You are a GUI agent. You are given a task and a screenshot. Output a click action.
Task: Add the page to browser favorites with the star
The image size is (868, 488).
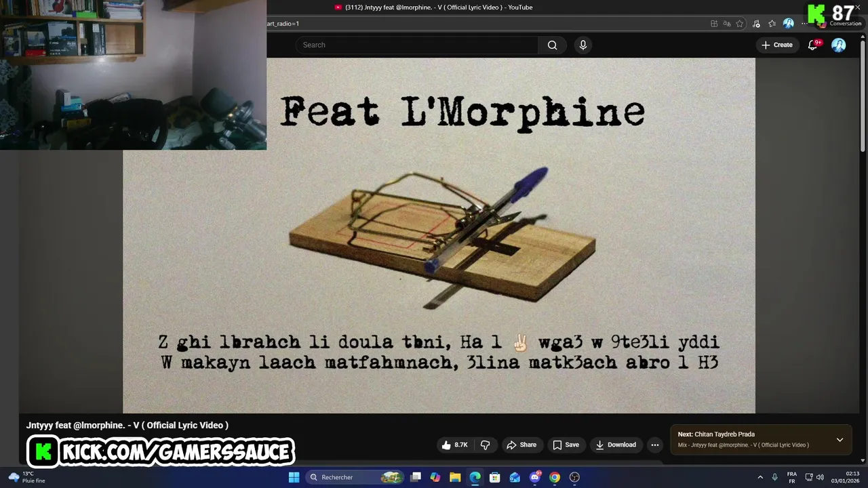(x=740, y=23)
